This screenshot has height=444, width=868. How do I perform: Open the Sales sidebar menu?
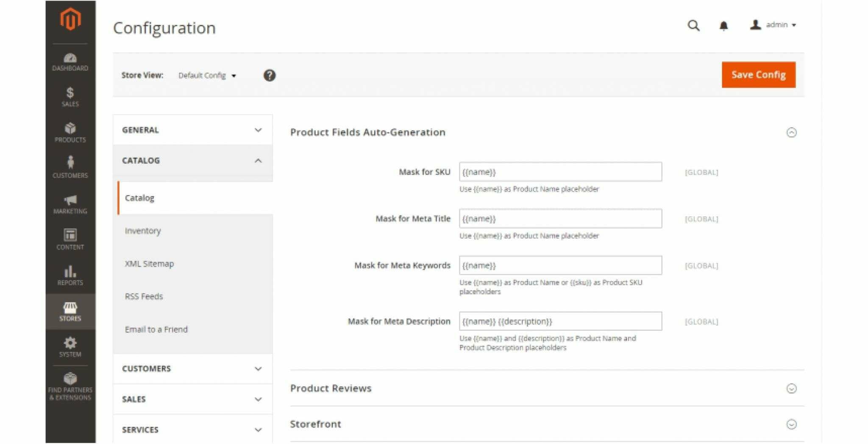(x=70, y=97)
